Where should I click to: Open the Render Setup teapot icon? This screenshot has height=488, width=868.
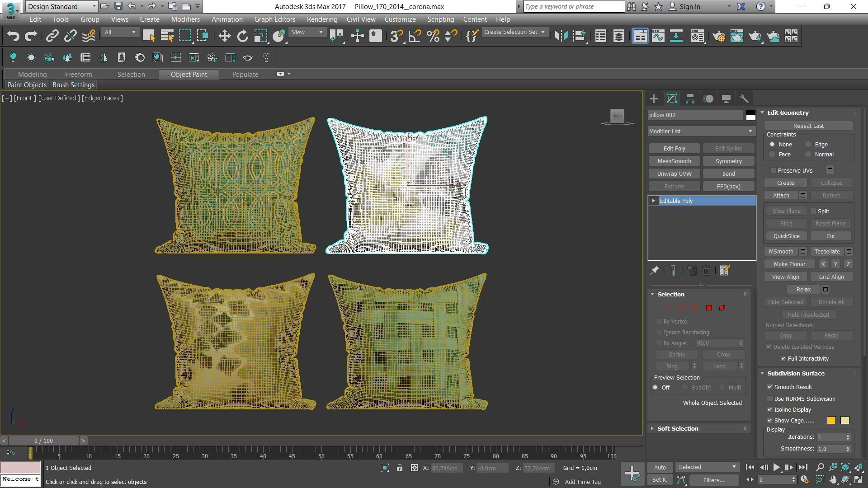[719, 36]
